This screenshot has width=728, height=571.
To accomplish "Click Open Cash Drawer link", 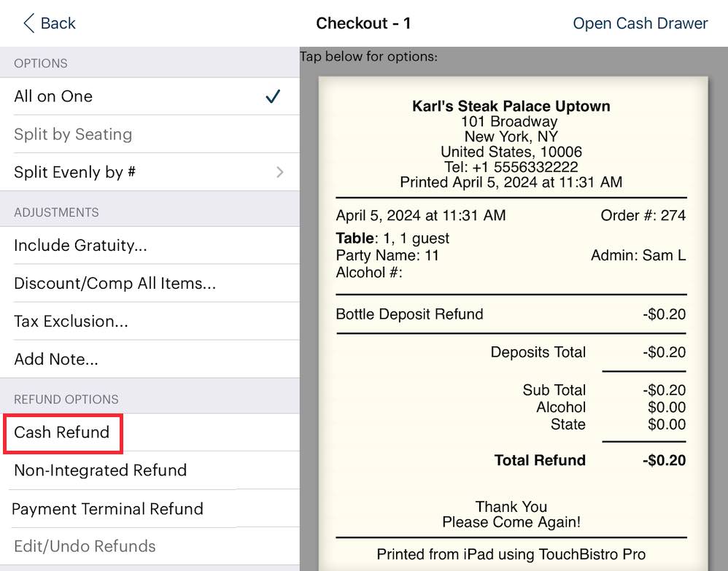I will click(x=640, y=23).
